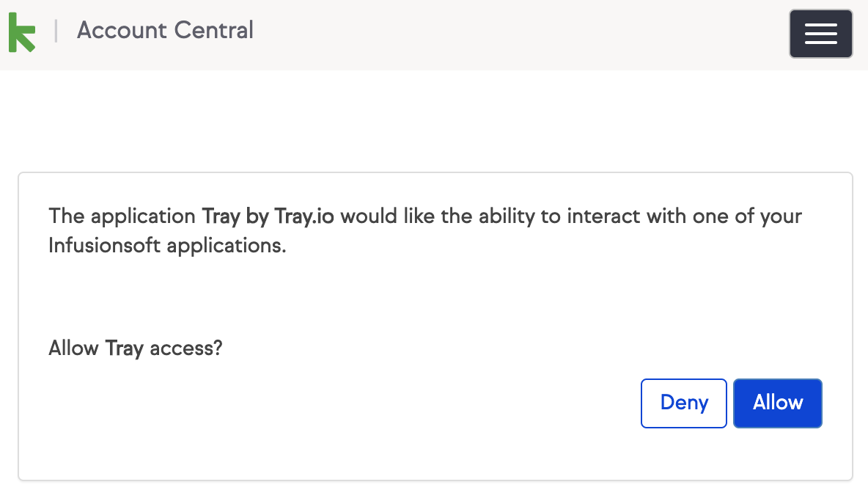This screenshot has height=490, width=868.
Task: Click the vertical divider beside the logo
Action: [x=56, y=32]
